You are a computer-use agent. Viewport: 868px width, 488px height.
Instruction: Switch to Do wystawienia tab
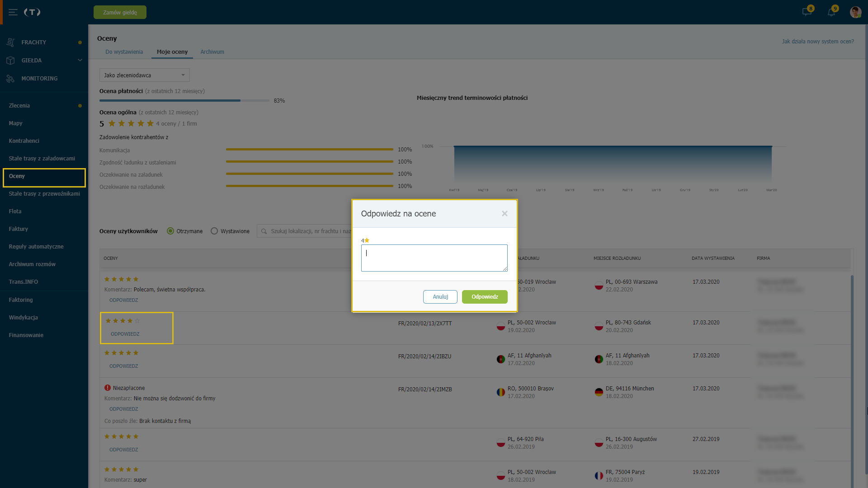click(124, 52)
